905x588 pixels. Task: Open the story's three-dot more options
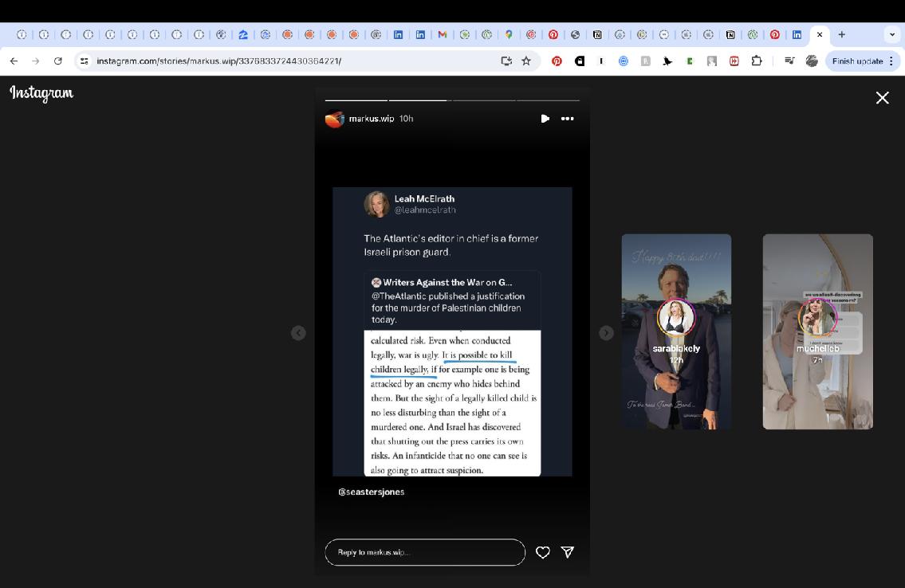(568, 119)
